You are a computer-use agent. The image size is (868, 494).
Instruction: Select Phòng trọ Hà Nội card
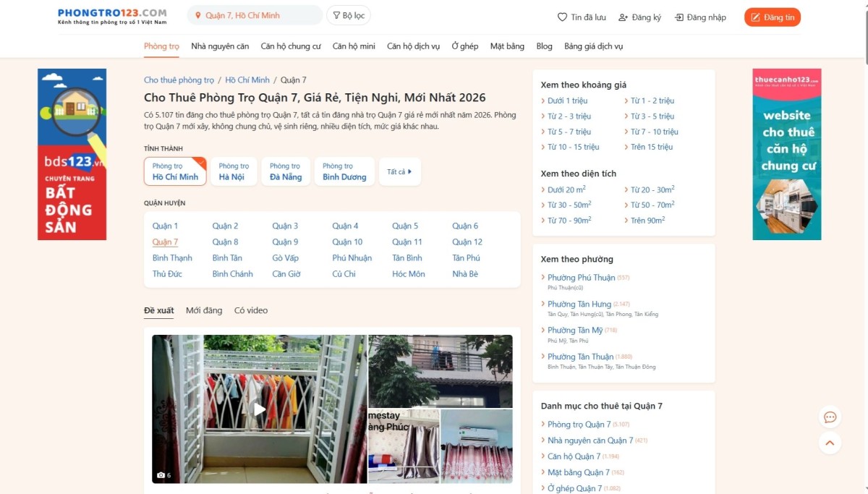click(x=234, y=171)
